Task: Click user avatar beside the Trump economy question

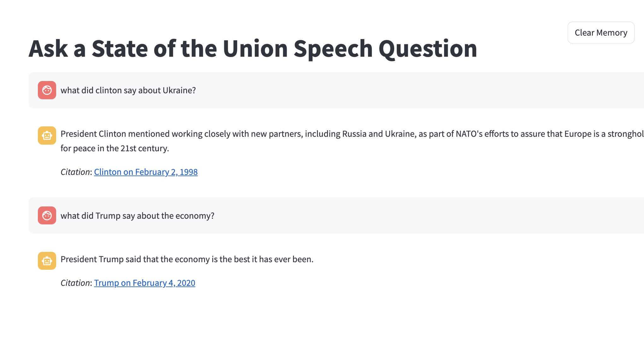Action: [47, 216]
